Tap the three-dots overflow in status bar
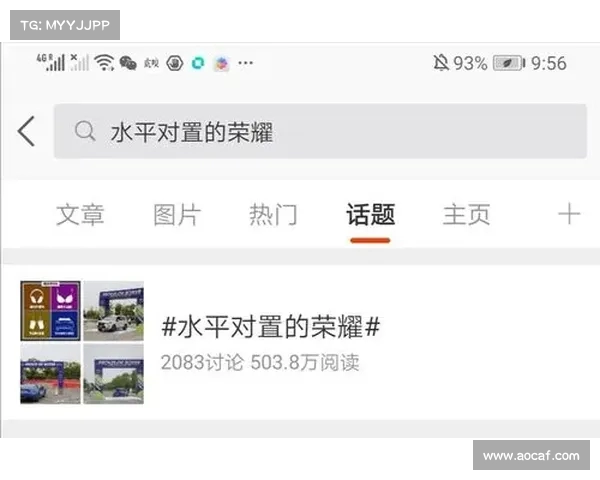 (246, 63)
